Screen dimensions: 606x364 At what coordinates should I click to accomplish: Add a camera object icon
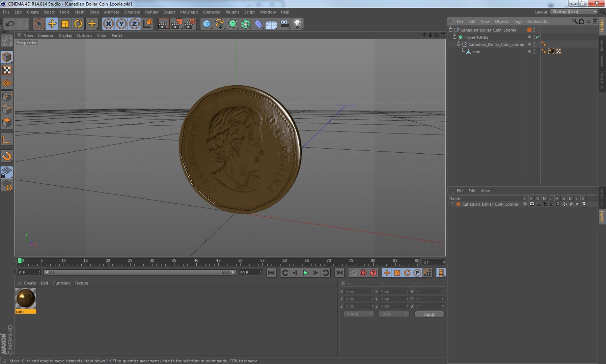pyautogui.click(x=285, y=24)
